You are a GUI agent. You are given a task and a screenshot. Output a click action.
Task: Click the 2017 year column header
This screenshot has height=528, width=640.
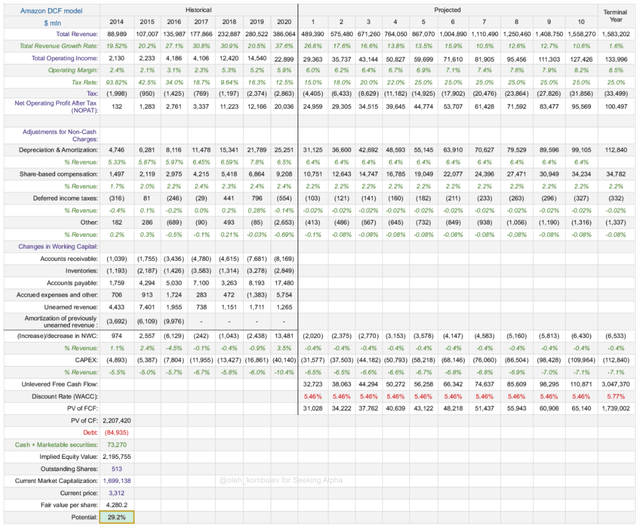point(201,22)
